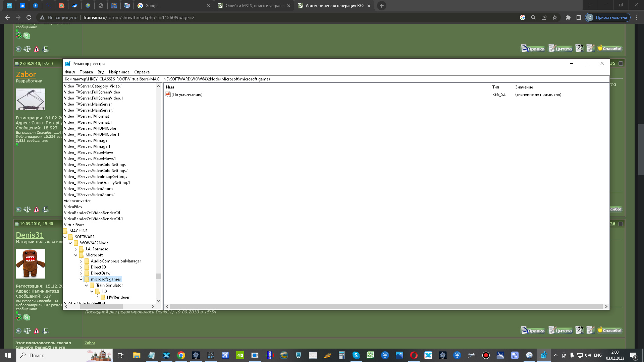Open the browser zoom magnifier icon

click(533, 17)
